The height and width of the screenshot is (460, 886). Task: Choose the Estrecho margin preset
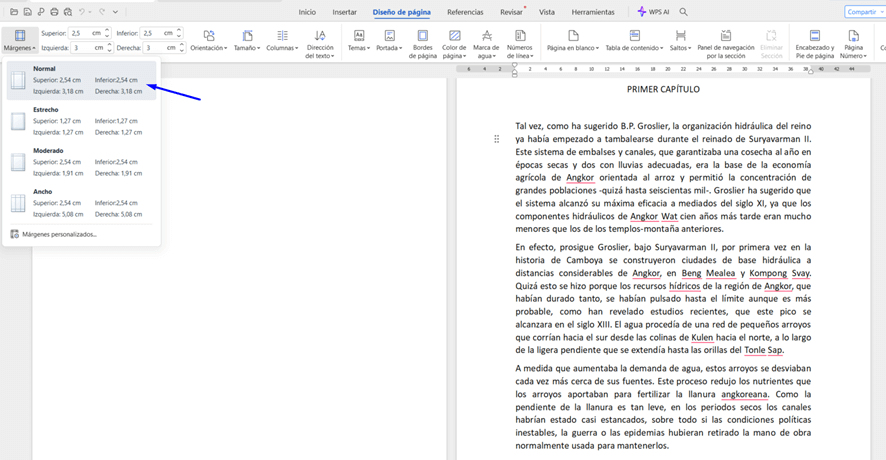point(80,121)
